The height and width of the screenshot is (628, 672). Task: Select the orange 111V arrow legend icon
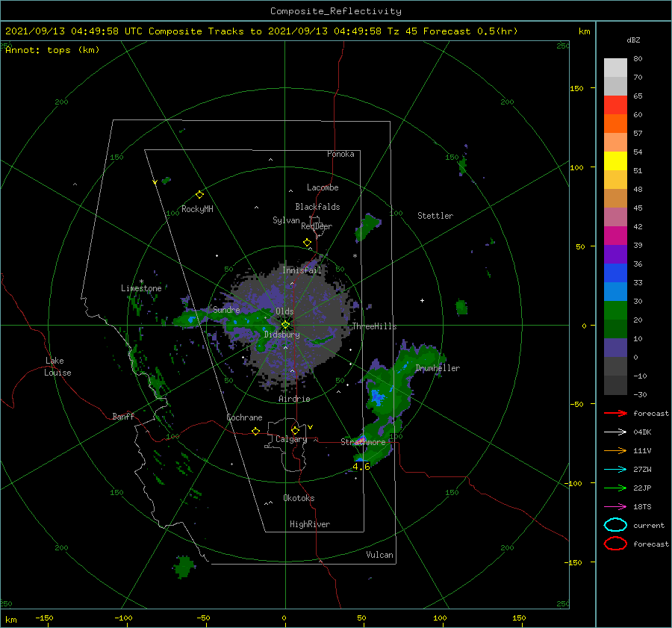click(615, 450)
